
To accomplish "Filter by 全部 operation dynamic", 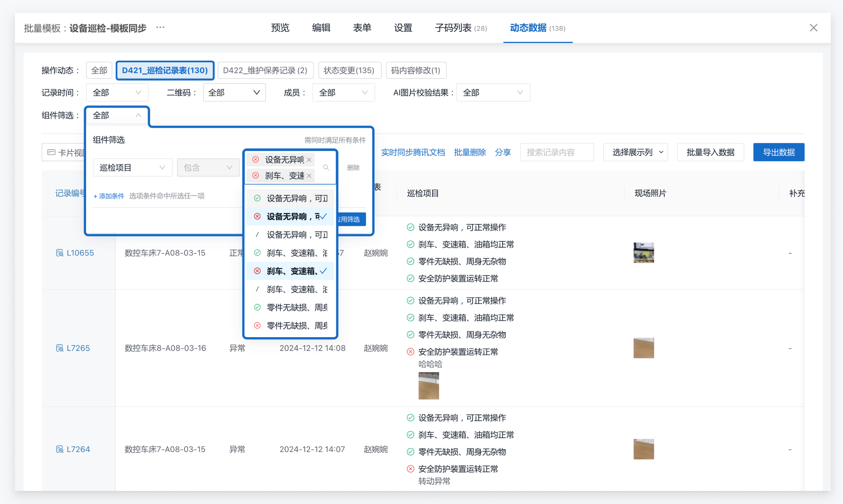I will (x=99, y=70).
